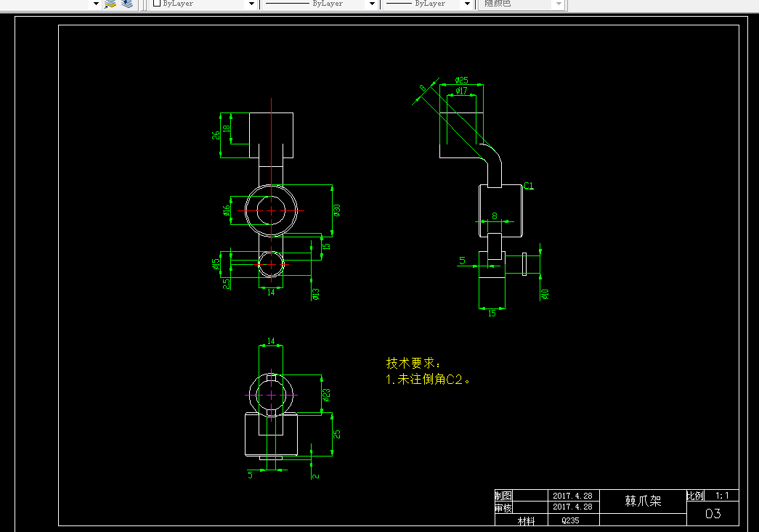
Task: Select the Ø16 dimension text
Action: pyautogui.click(x=226, y=210)
